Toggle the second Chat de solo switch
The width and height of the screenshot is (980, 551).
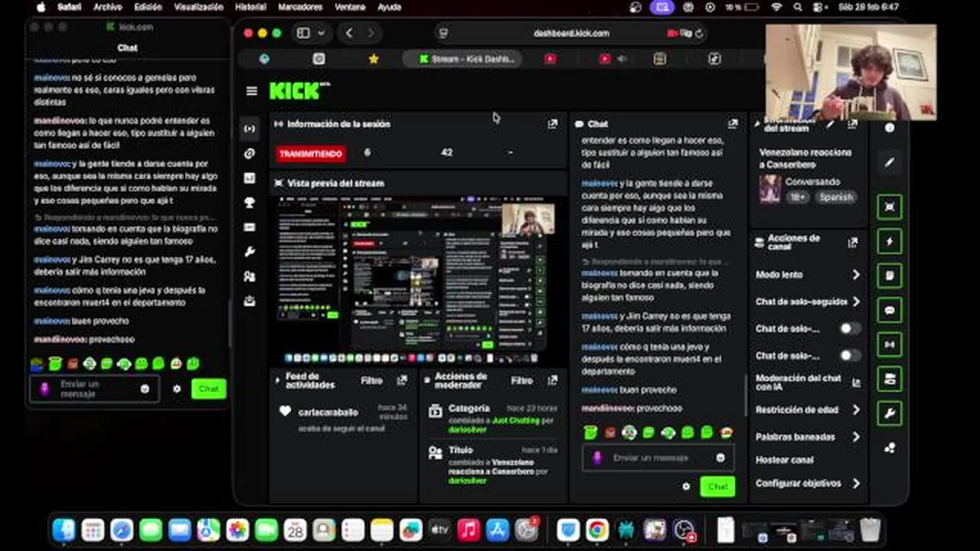pos(850,355)
